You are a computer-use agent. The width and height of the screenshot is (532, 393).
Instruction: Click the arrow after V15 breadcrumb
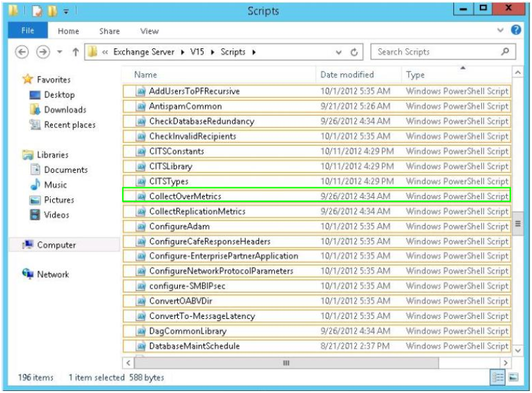click(x=213, y=52)
